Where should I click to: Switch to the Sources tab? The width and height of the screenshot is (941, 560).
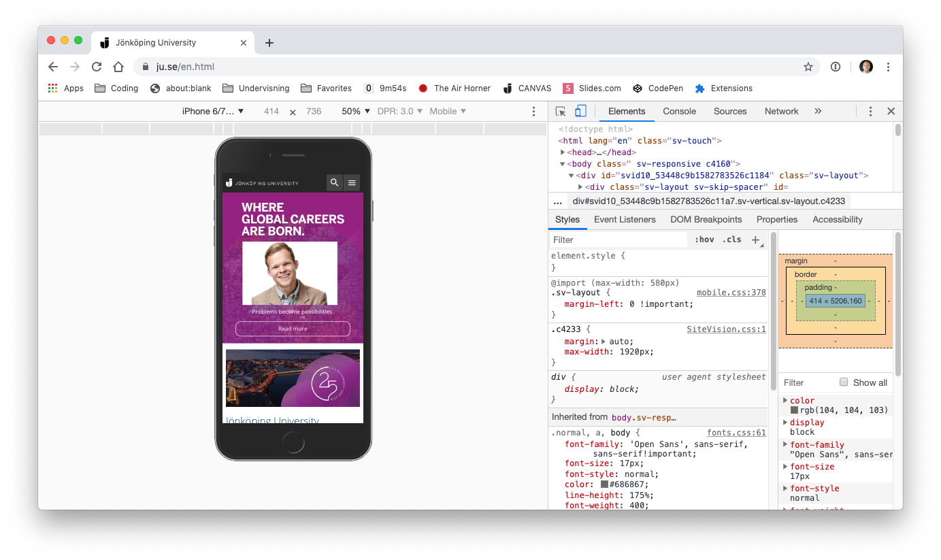tap(730, 112)
